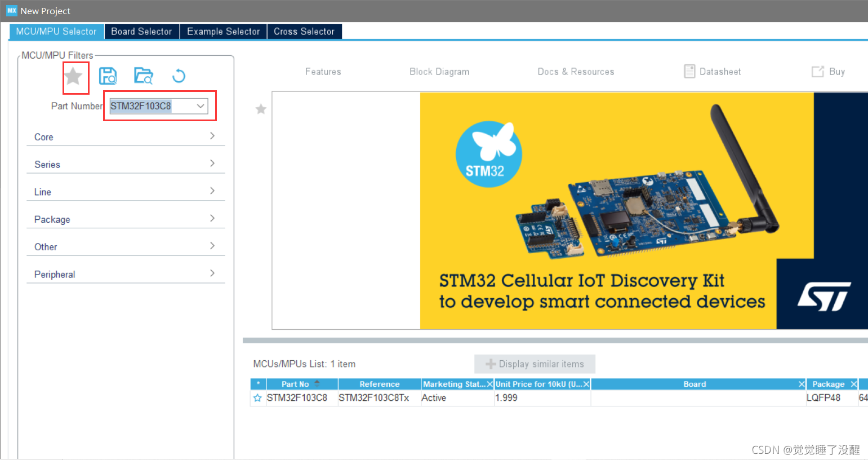The image size is (868, 460).
Task: Click the Buy button
Action: coord(828,72)
